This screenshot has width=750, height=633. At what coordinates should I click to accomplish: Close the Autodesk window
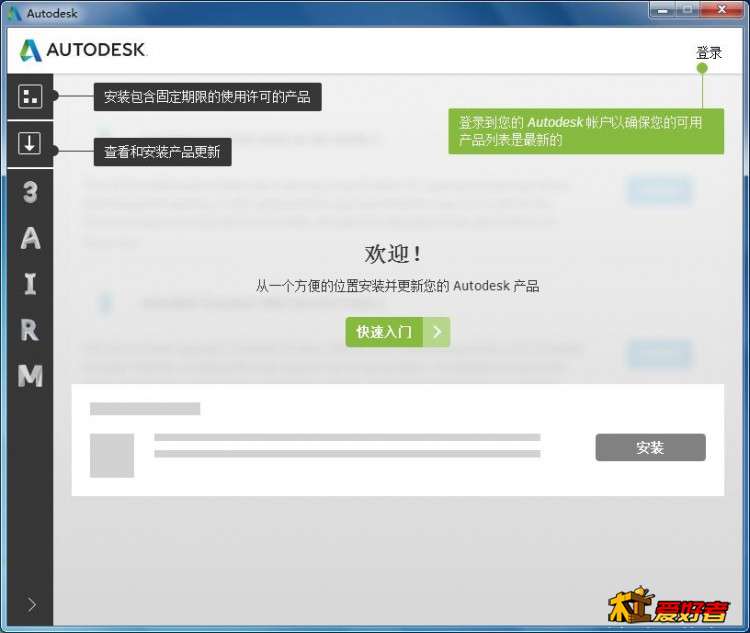click(722, 10)
